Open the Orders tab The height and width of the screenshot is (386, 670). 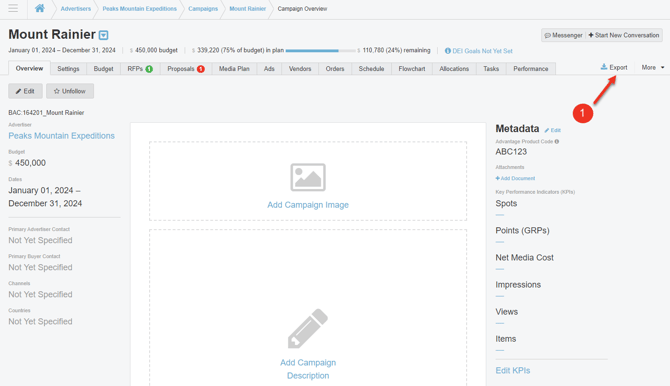(335, 69)
